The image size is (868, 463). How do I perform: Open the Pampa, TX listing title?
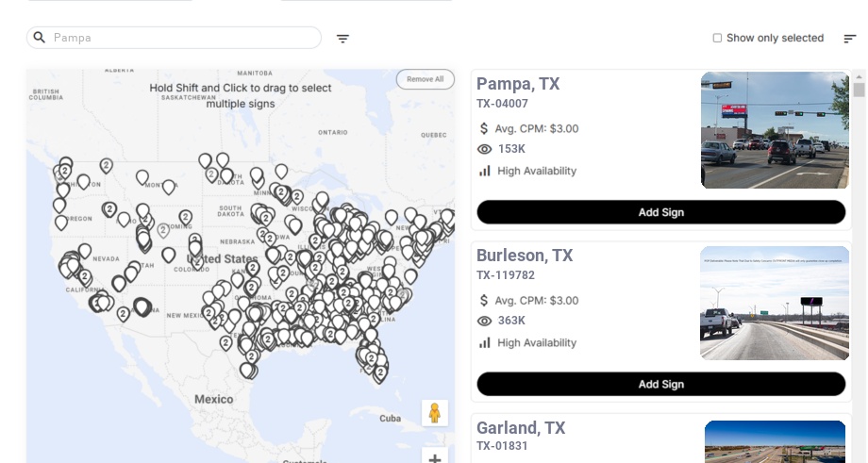(x=518, y=84)
